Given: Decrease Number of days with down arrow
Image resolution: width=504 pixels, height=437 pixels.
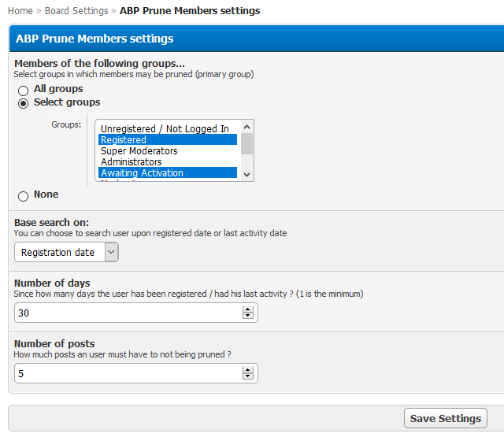Looking at the screenshot, I should click(248, 317).
